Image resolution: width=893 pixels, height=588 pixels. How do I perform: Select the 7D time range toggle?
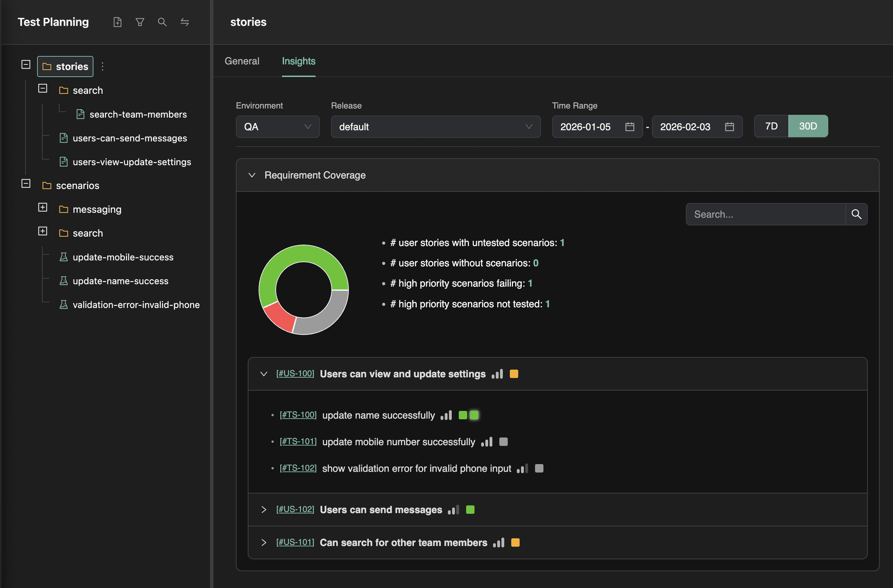pyautogui.click(x=771, y=126)
